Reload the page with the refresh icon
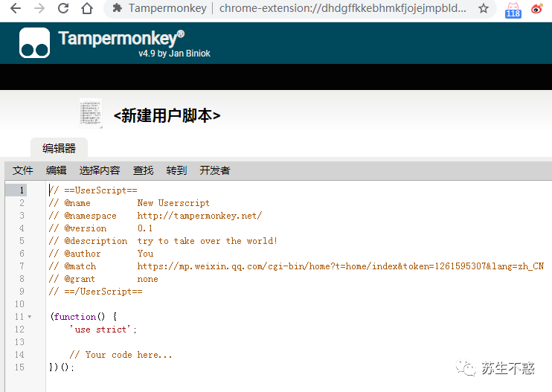This screenshot has width=552, height=392. [63, 8]
